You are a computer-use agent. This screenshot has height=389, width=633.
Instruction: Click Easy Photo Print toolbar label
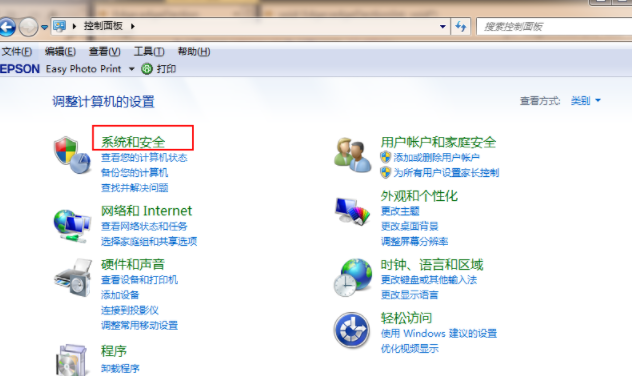[83, 69]
